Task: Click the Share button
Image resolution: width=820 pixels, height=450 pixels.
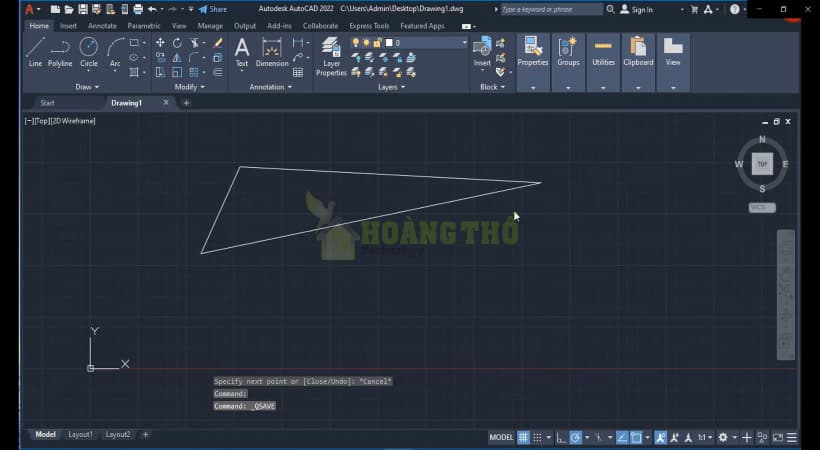Action: click(x=213, y=9)
